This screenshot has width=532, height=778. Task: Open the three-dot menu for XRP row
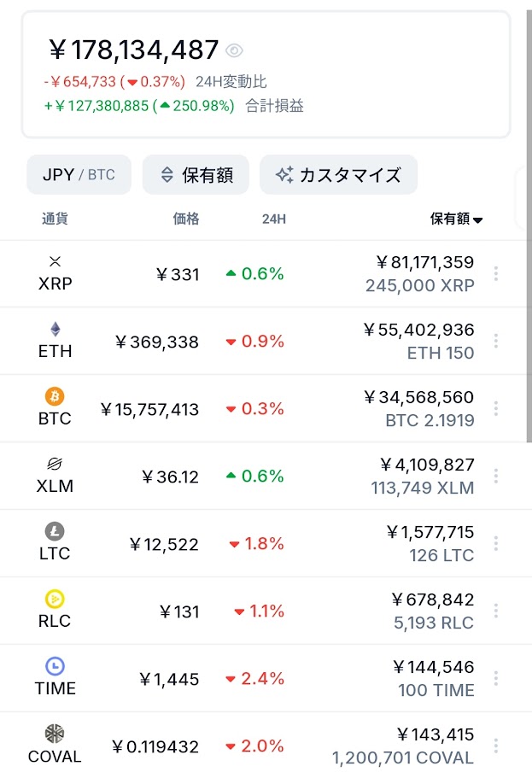[496, 273]
